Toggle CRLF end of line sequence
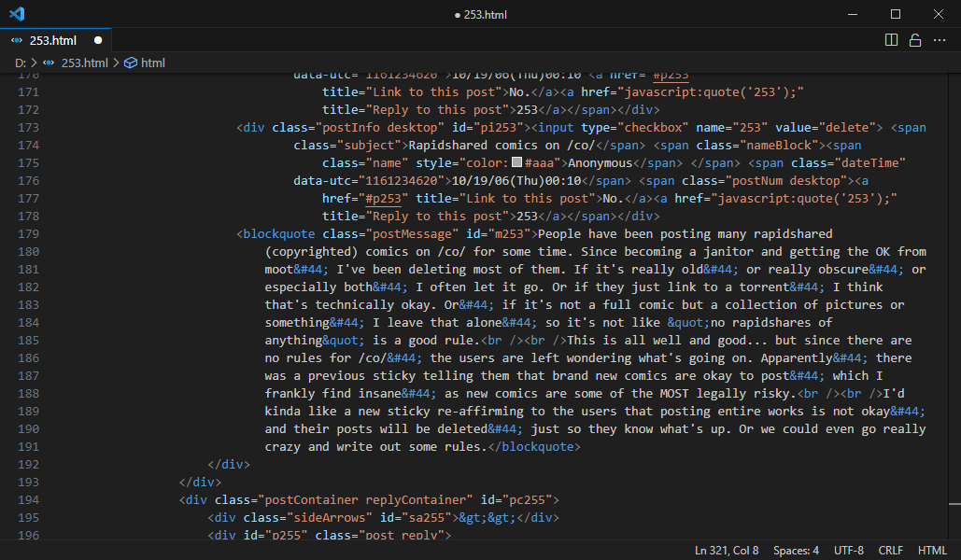Screen dimensions: 961x560 pyautogui.click(x=891, y=550)
